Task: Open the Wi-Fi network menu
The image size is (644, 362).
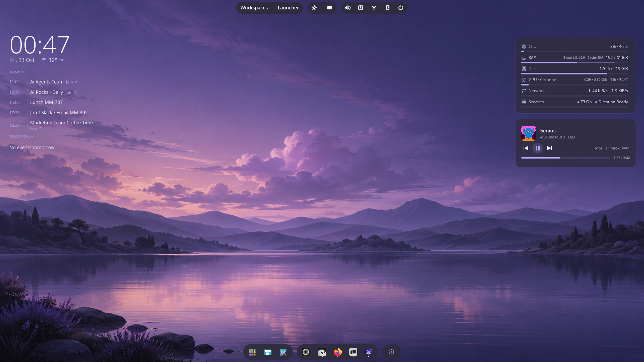Action: pos(374,8)
